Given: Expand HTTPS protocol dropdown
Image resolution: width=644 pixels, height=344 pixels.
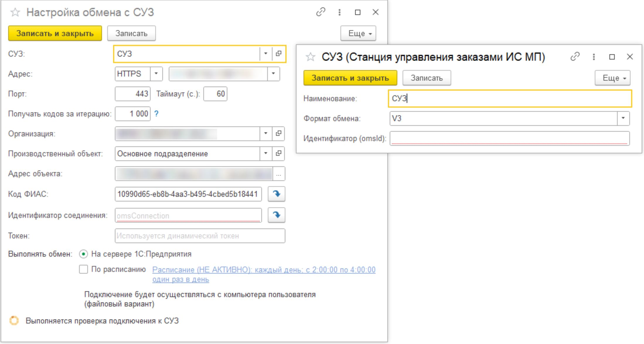Looking at the screenshot, I should [156, 74].
